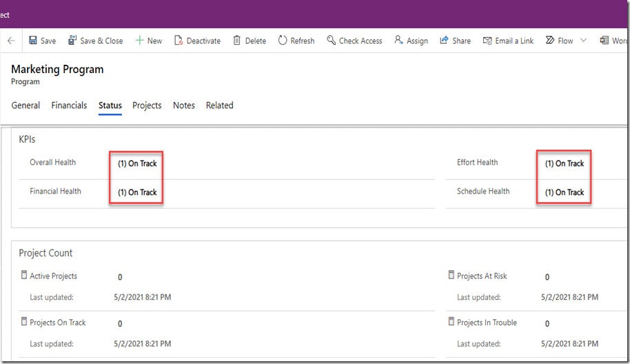Click the back arrow icon
The height and width of the screenshot is (364, 630).
click(x=11, y=41)
